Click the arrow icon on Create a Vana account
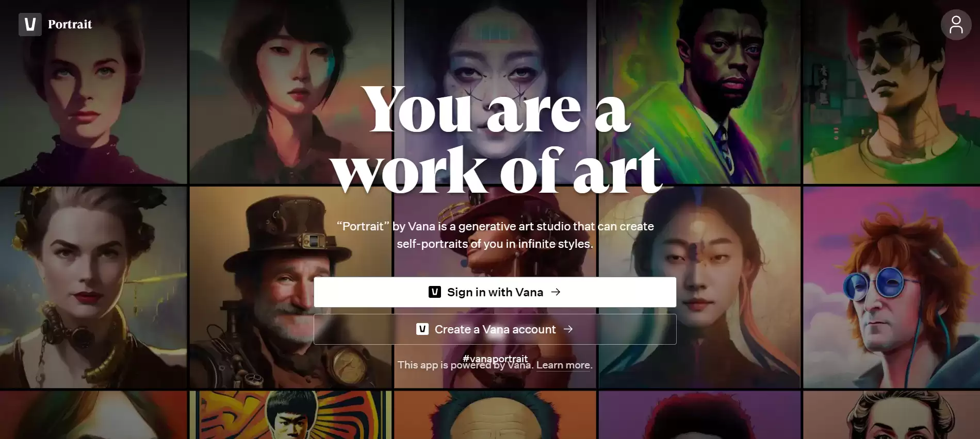The height and width of the screenshot is (439, 980). tap(568, 329)
